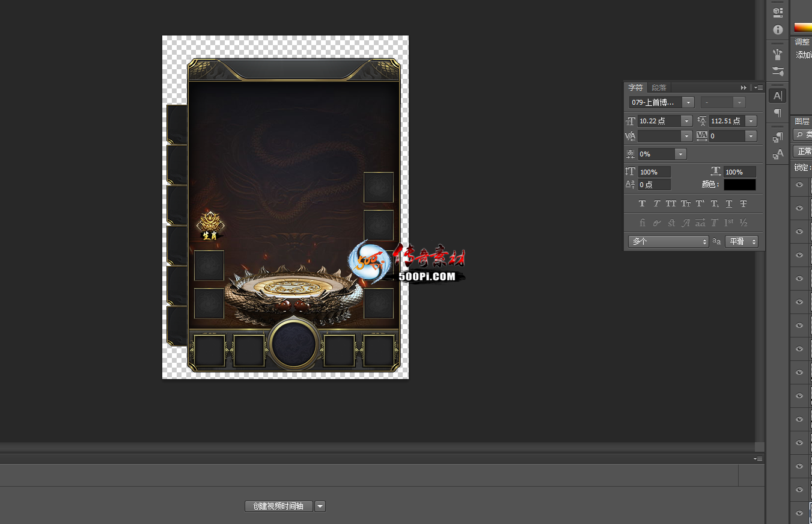Toggle faux bold text style
The width and height of the screenshot is (812, 524).
click(642, 204)
